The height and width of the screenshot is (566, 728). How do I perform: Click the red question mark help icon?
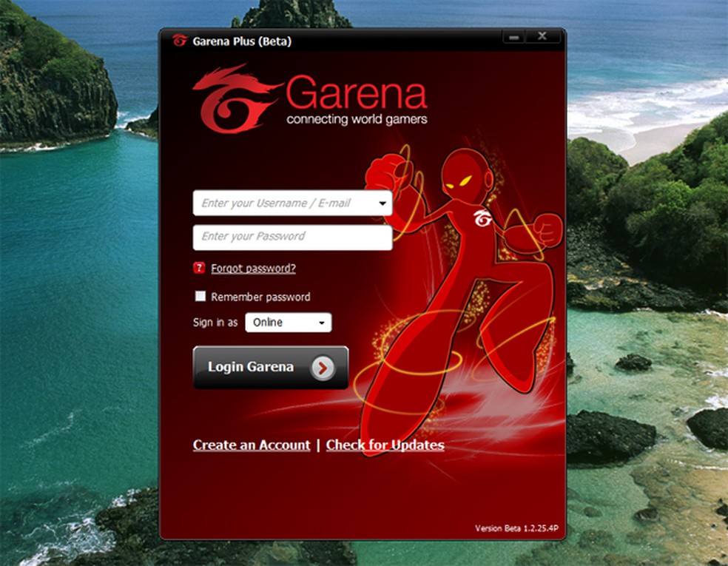click(199, 268)
